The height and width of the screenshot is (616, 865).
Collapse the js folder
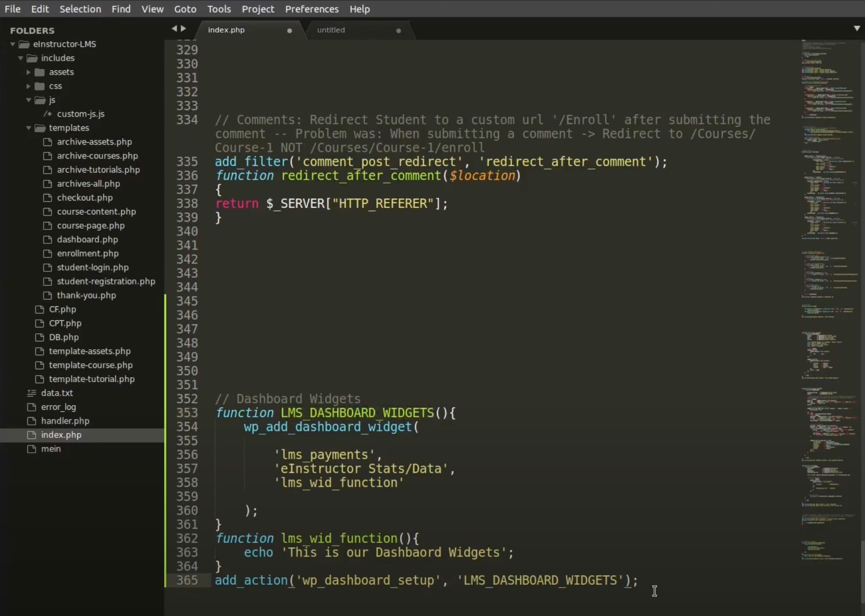click(x=28, y=100)
